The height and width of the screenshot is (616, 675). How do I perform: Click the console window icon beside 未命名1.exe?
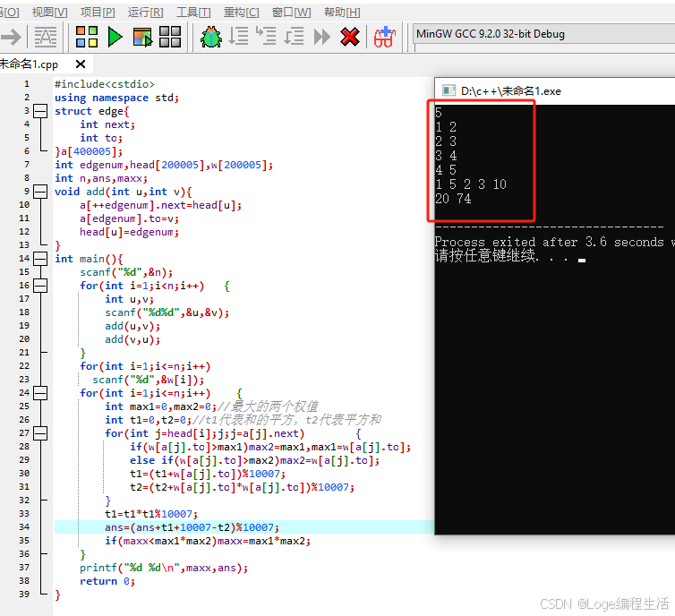[x=449, y=90]
